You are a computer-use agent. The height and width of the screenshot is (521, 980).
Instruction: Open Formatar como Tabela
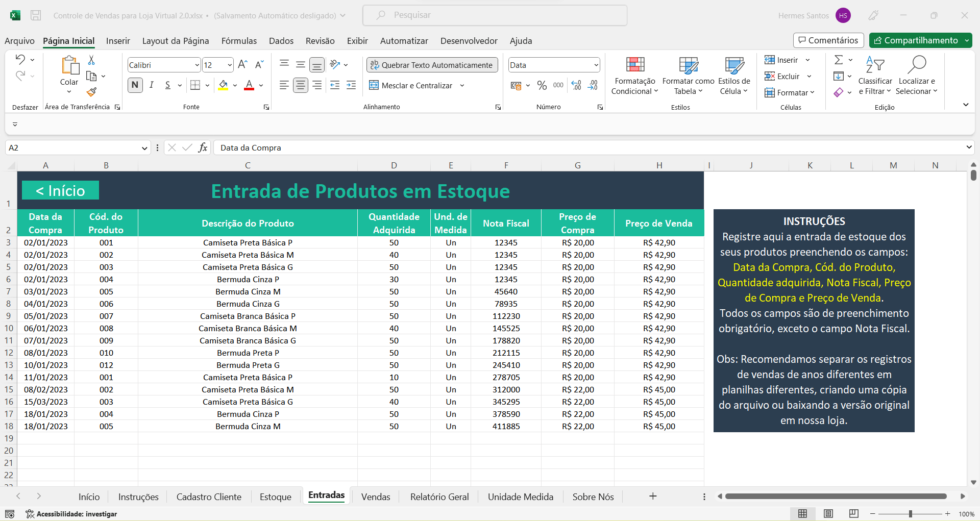pyautogui.click(x=688, y=76)
